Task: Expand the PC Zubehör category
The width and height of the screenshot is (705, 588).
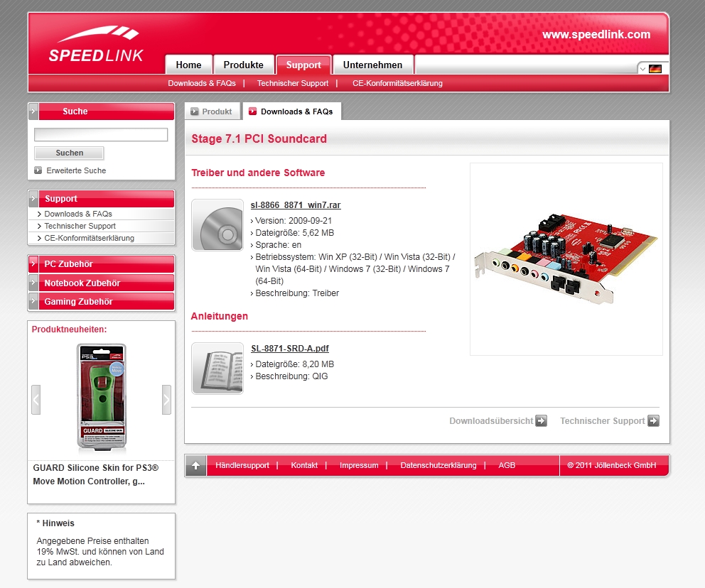Action: (101, 264)
